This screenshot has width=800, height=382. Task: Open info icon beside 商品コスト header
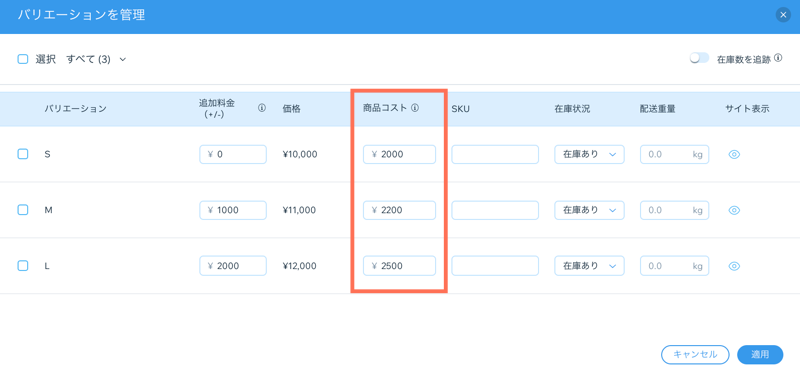(415, 108)
